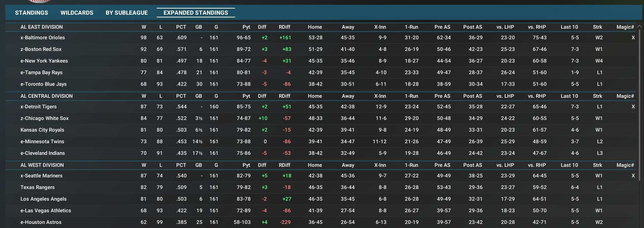Select the Kansas City Royals entry
Image resolution: width=644 pixels, height=228 pixels.
click(x=42, y=130)
